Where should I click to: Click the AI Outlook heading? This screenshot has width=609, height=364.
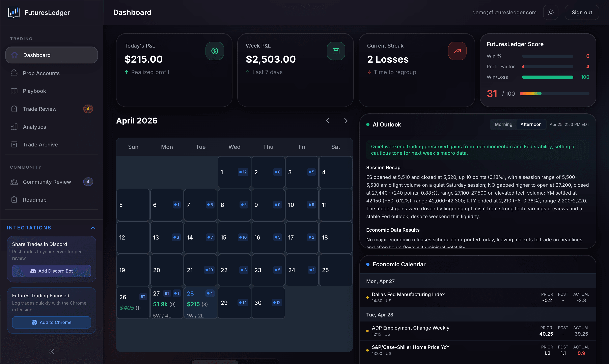point(387,125)
